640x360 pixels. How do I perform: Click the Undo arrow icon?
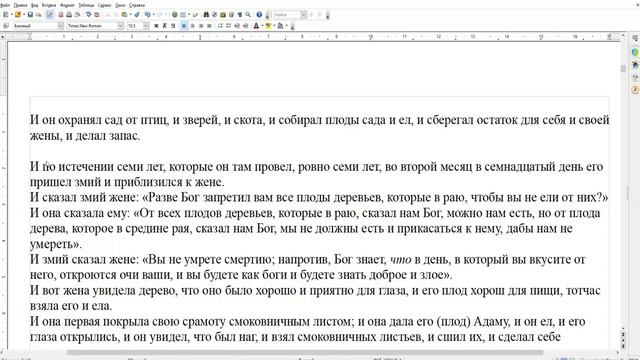148,14
